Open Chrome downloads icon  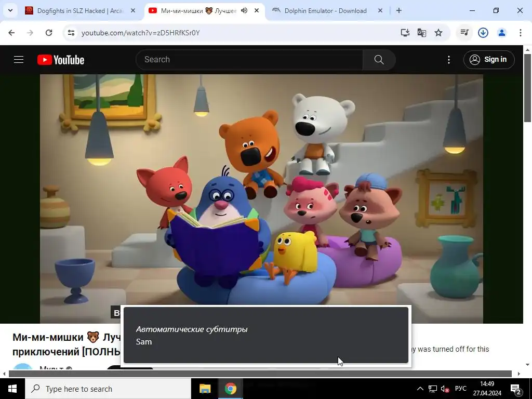tap(483, 33)
